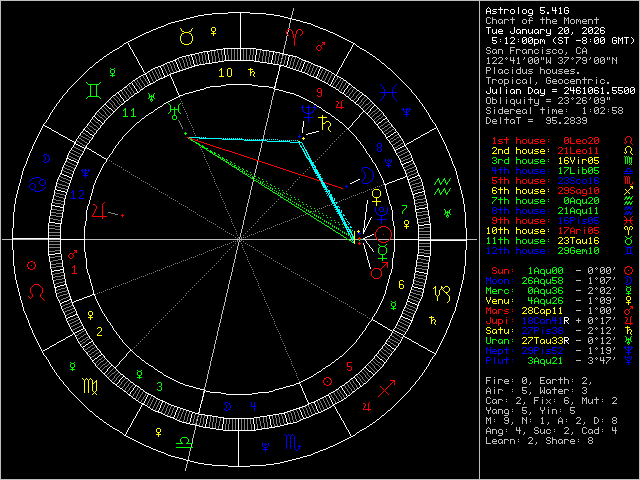Click the '12th house: 29Gem10' row
Screen dimensions: 640x480
pos(542,251)
